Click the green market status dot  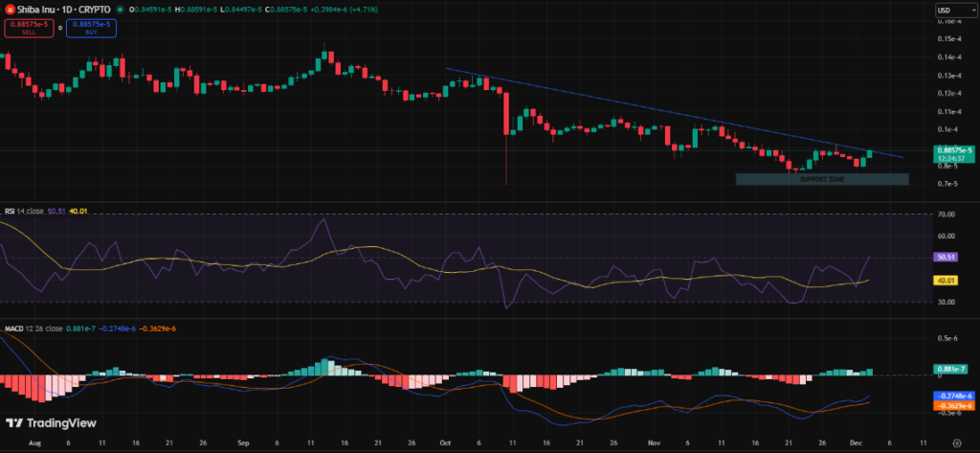click(x=120, y=10)
